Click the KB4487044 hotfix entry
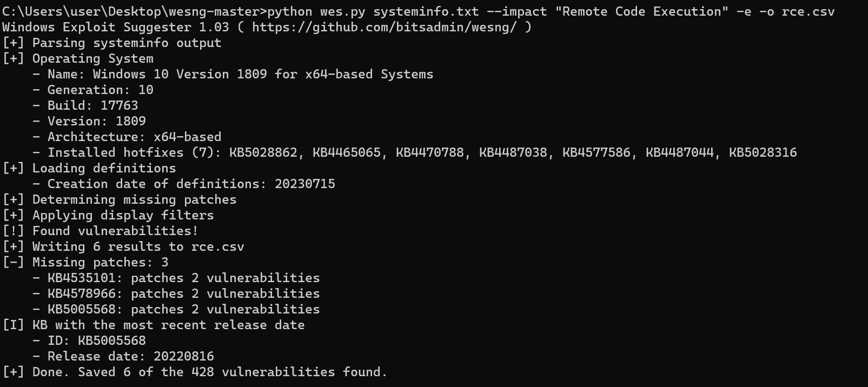 pos(680,152)
